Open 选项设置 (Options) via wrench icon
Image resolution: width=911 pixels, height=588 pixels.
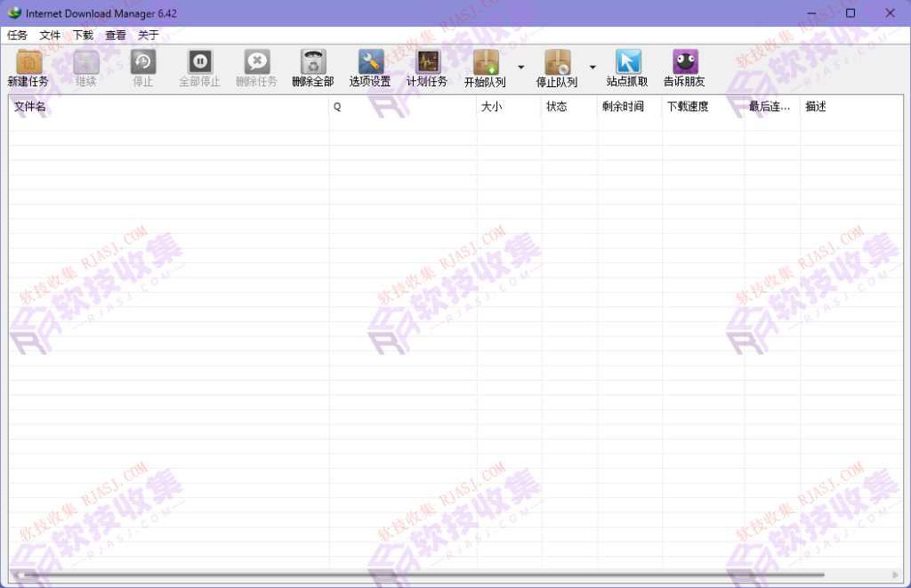tap(370, 68)
